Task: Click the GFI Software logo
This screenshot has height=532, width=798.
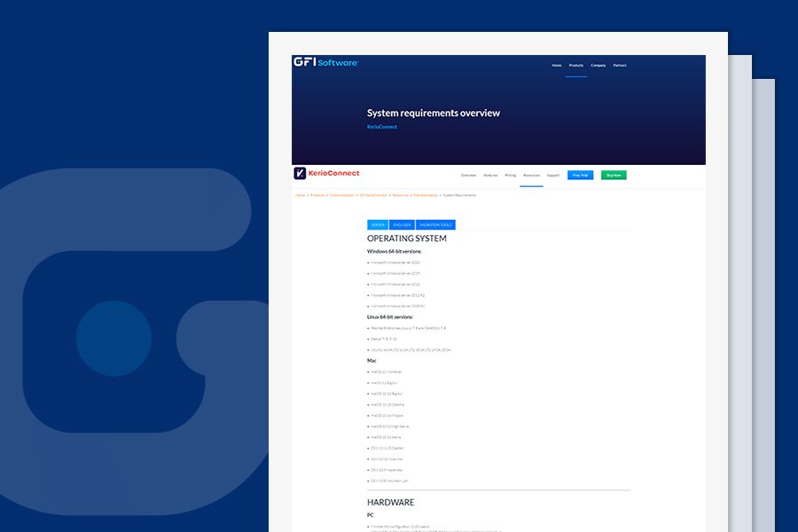Action: click(x=325, y=62)
